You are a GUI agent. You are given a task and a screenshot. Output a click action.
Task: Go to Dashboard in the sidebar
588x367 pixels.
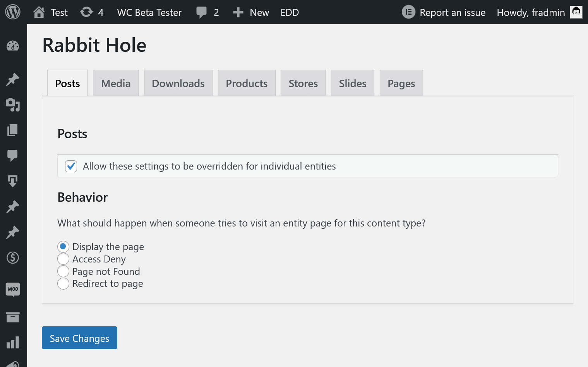13,46
